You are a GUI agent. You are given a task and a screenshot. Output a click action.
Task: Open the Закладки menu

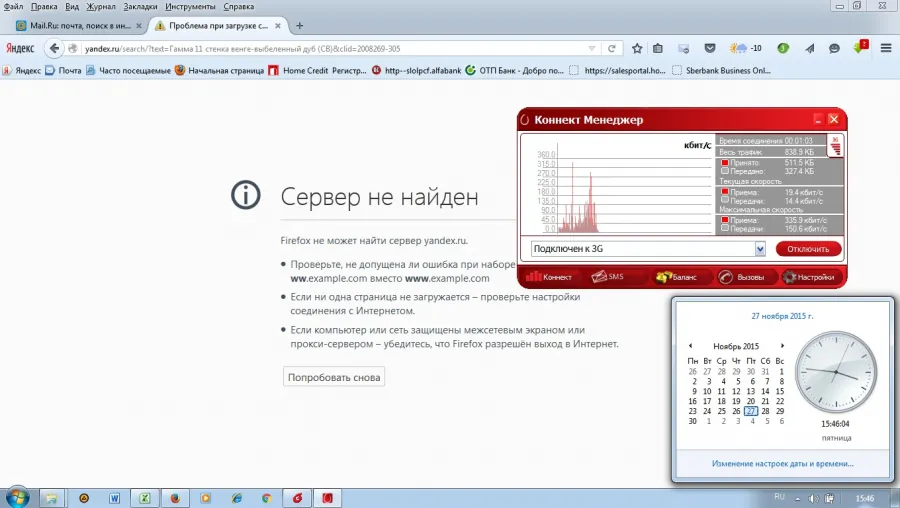(140, 7)
